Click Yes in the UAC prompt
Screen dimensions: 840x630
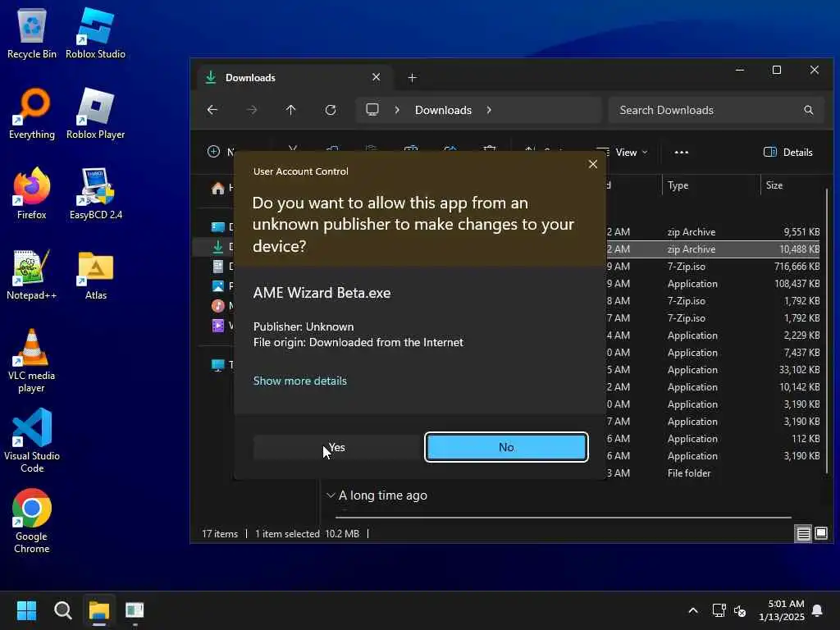tap(337, 447)
